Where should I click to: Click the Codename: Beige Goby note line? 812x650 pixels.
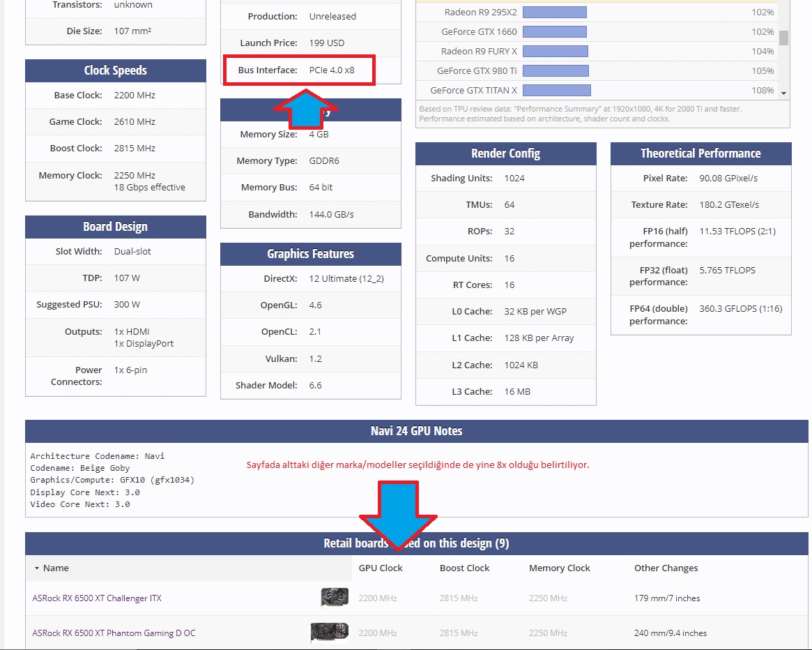[x=79, y=468]
